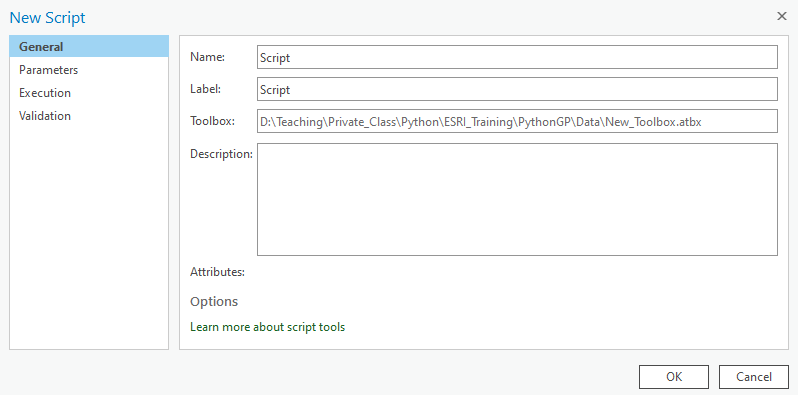Expand the Options section heading
798x395 pixels.
click(x=214, y=301)
